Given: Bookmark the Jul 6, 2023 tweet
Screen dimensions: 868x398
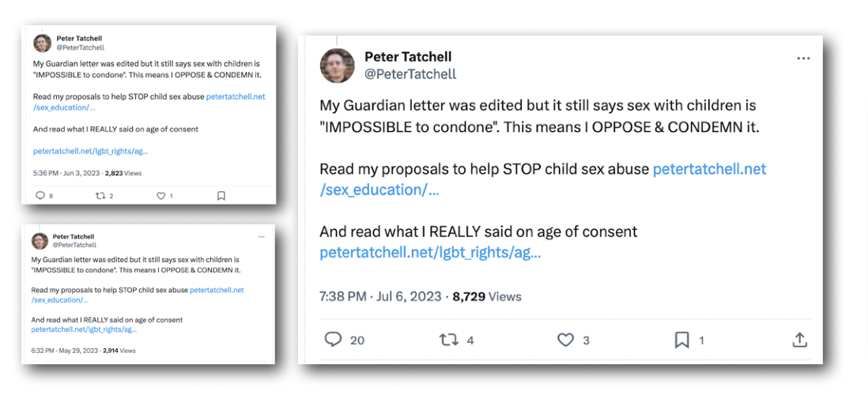Looking at the screenshot, I should [x=681, y=340].
